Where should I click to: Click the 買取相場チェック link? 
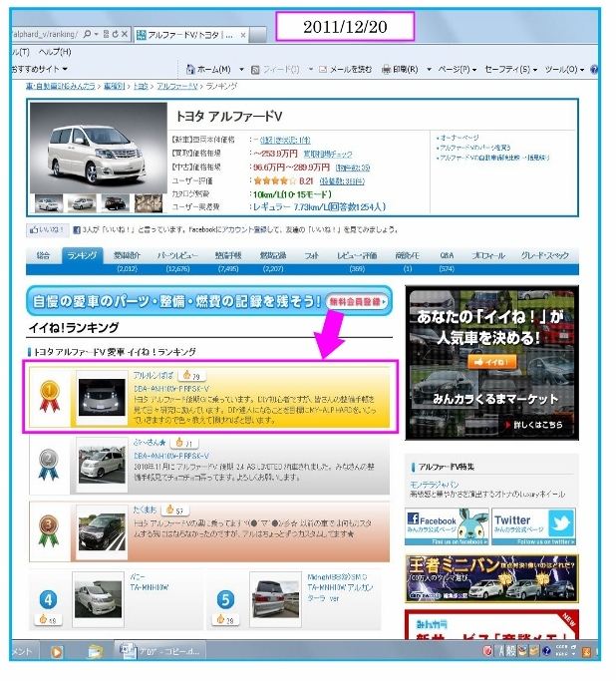(328, 154)
